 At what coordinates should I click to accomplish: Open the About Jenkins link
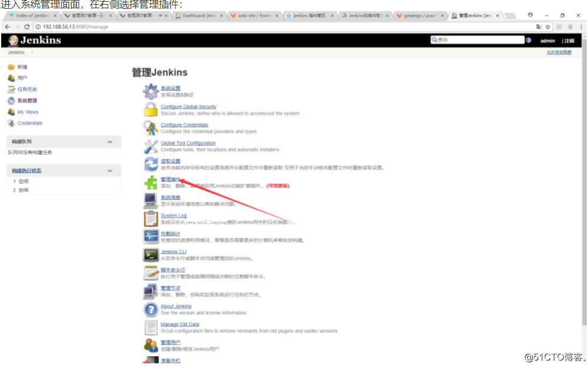click(x=176, y=306)
